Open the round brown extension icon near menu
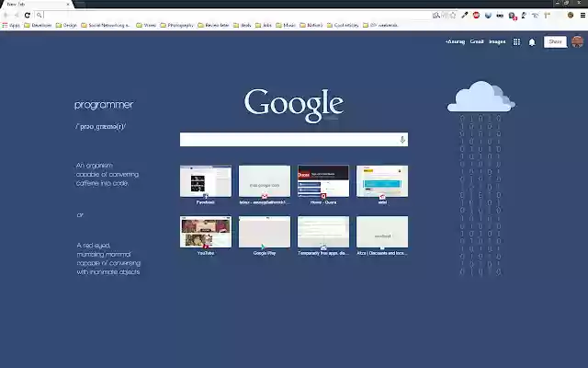This screenshot has height=368, width=588. [x=571, y=15]
